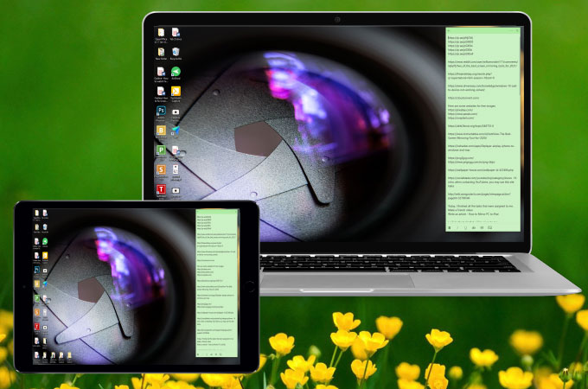The height and width of the screenshot is (389, 588).
Task: Toggle Bold in the laptop sticky note
Action: 450,227
